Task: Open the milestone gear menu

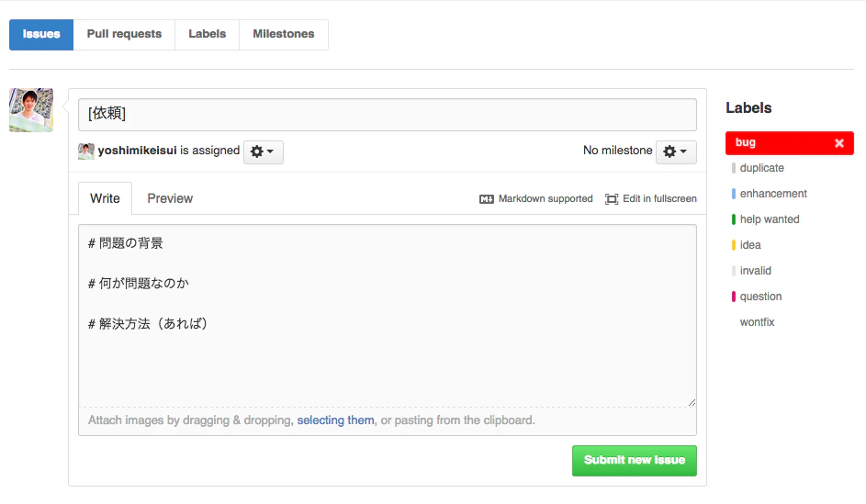Action: click(x=676, y=151)
